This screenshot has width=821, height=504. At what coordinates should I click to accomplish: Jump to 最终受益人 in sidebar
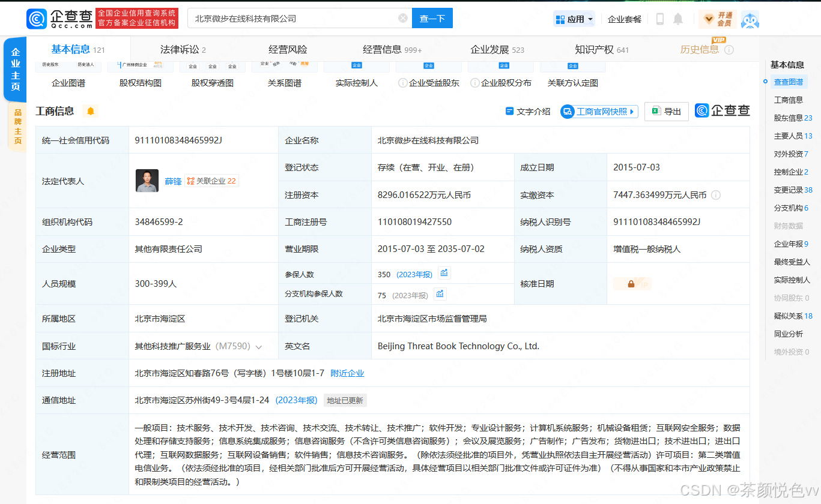click(x=792, y=262)
